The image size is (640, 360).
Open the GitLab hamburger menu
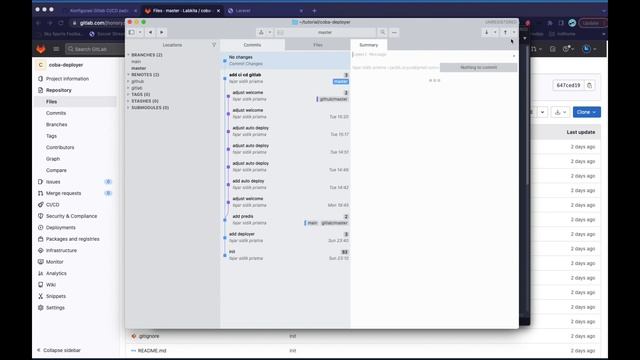[x=56, y=49]
